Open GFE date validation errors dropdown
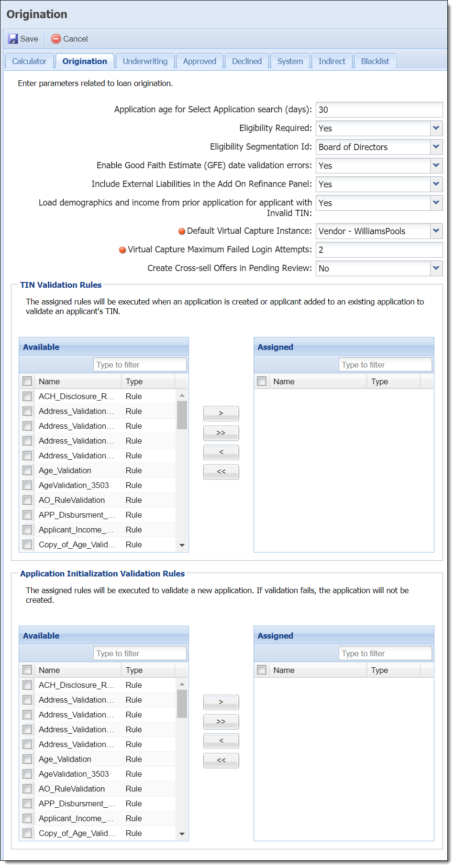Screen dimensions: 455x868 436,165
